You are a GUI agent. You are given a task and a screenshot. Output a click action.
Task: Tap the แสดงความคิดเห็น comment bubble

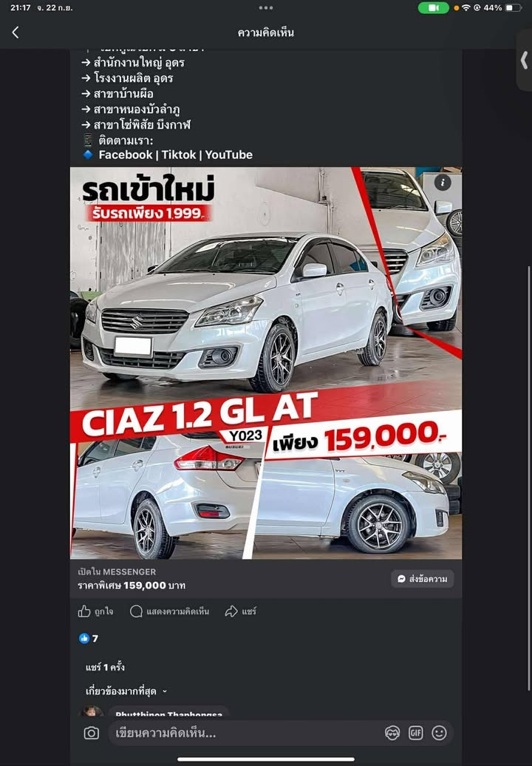coord(169,611)
